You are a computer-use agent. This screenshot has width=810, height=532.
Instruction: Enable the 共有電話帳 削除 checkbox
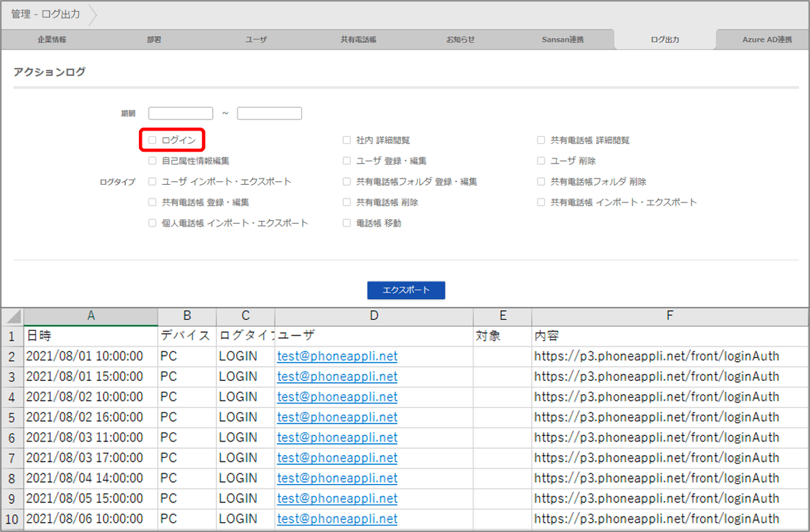click(346, 202)
